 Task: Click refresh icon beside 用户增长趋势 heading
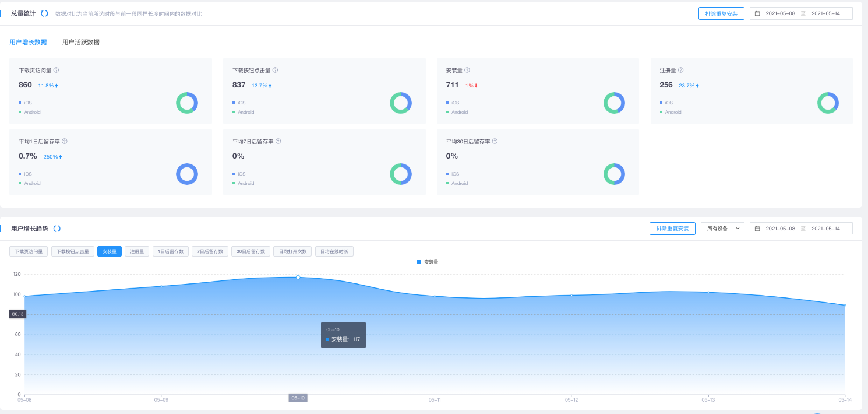(x=57, y=229)
